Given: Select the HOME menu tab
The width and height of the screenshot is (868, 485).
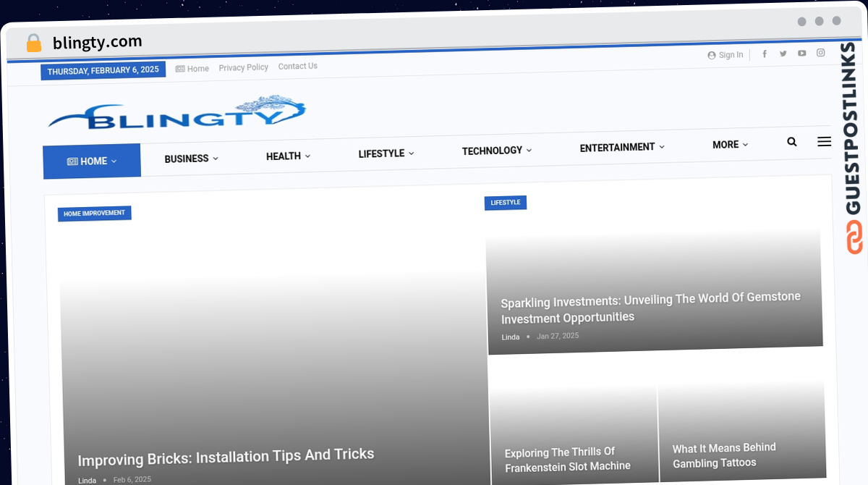Looking at the screenshot, I should point(92,161).
